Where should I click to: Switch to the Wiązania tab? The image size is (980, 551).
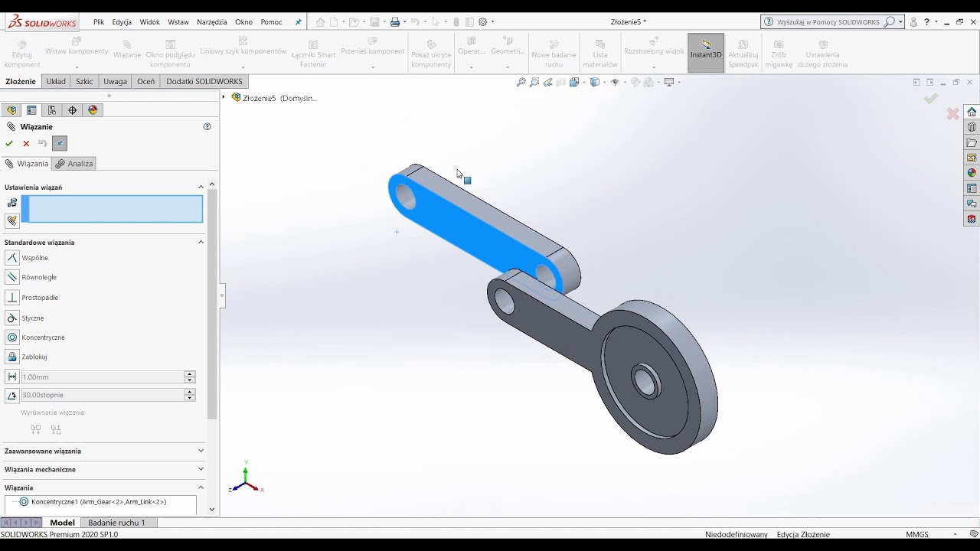coord(26,164)
